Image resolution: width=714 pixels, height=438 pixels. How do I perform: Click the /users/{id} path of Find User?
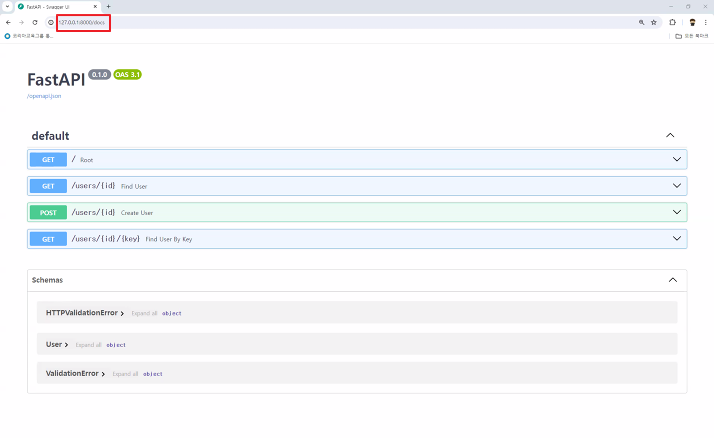point(93,186)
